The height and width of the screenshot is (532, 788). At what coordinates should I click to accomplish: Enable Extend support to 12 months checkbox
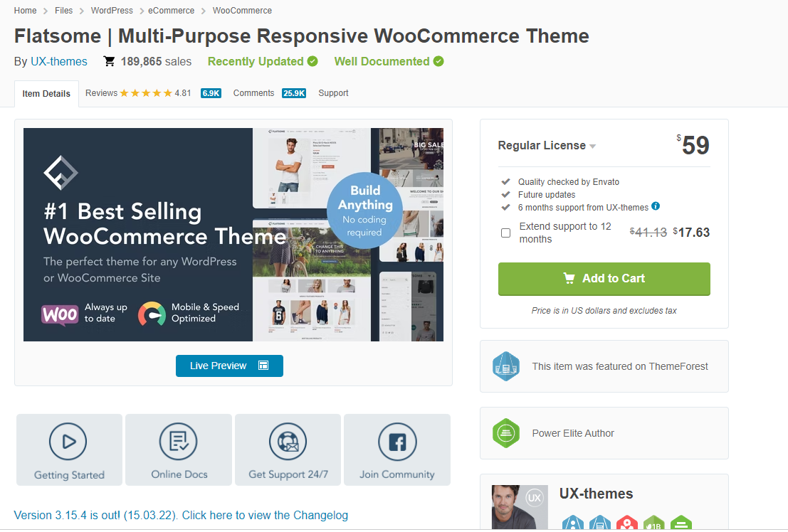click(x=506, y=233)
